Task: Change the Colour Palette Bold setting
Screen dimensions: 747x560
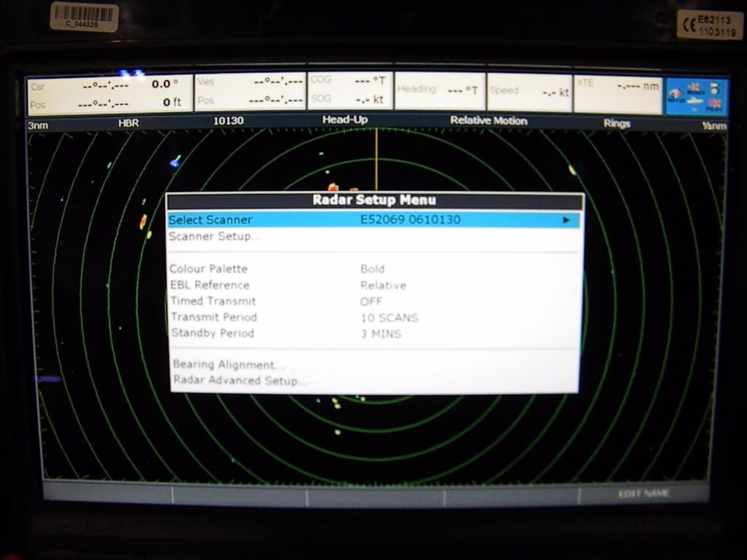Action: coord(372,269)
